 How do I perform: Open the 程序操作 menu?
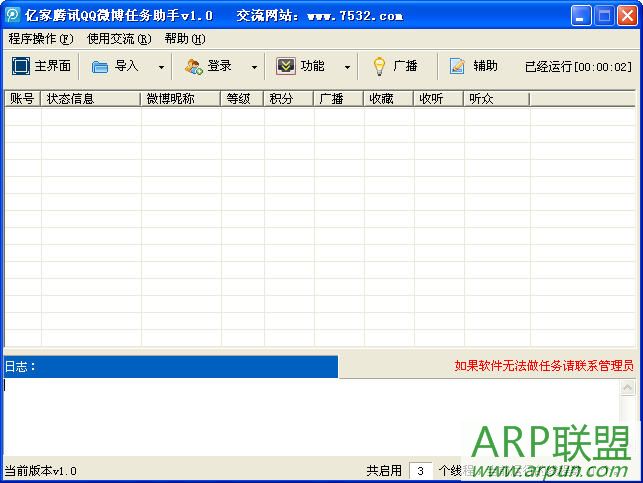[x=41, y=39]
